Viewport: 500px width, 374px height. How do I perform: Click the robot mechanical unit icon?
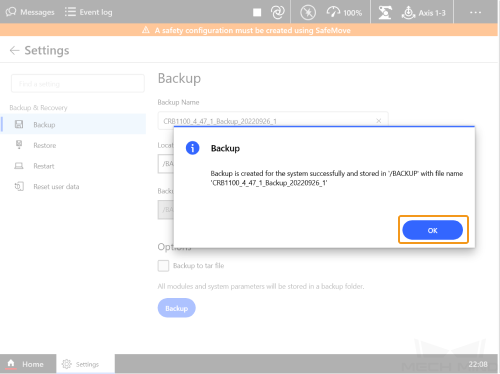pyautogui.click(x=385, y=13)
